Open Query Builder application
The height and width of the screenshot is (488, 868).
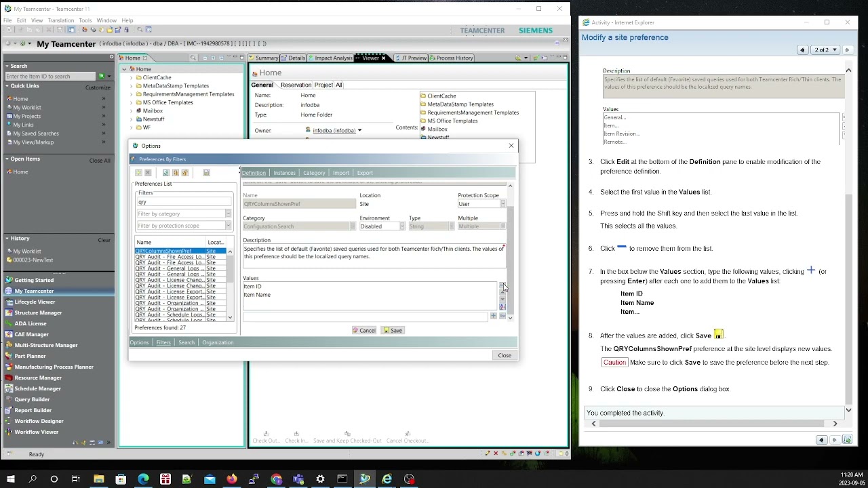point(32,399)
